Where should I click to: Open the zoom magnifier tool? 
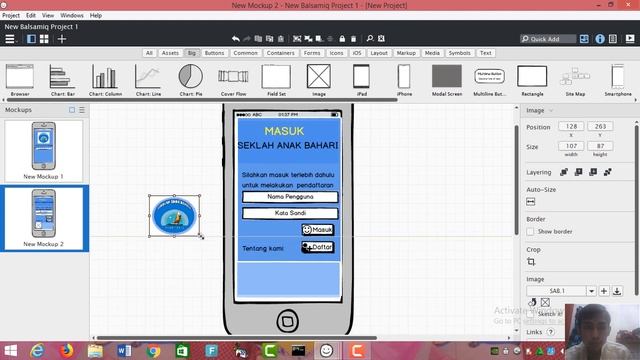(x=370, y=38)
